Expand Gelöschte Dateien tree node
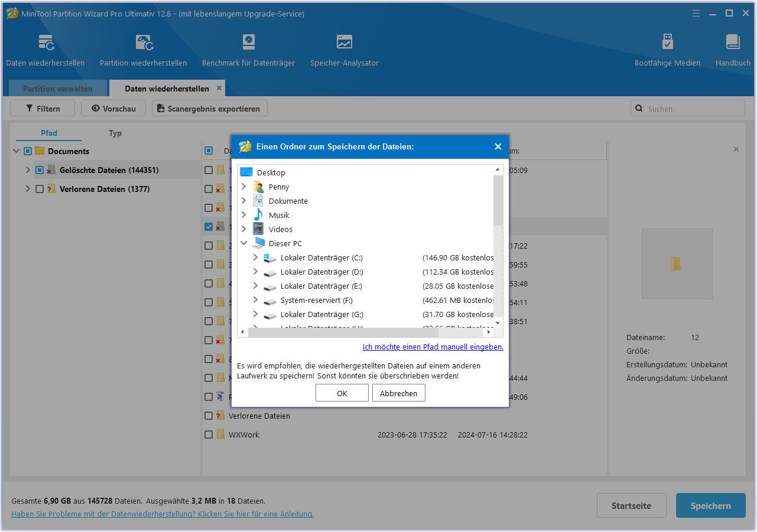 [28, 170]
